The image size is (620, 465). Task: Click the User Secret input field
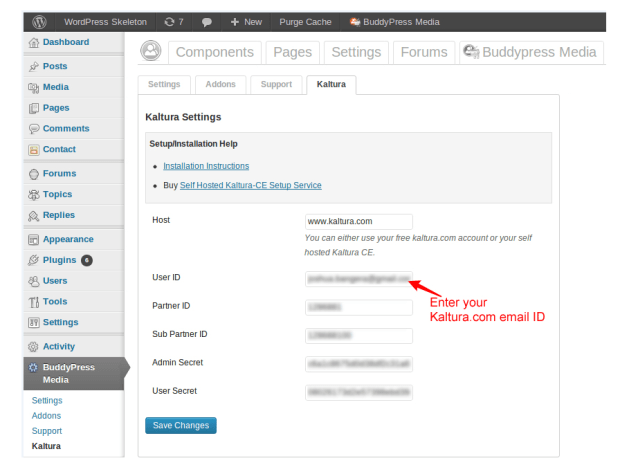(x=359, y=393)
